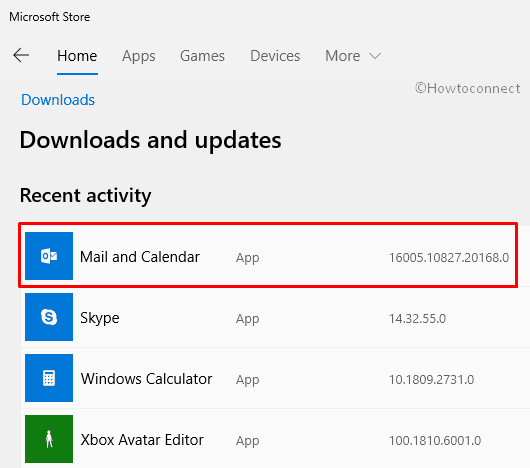Click the Skype app icon
This screenshot has width=530, height=468.
coord(49,317)
